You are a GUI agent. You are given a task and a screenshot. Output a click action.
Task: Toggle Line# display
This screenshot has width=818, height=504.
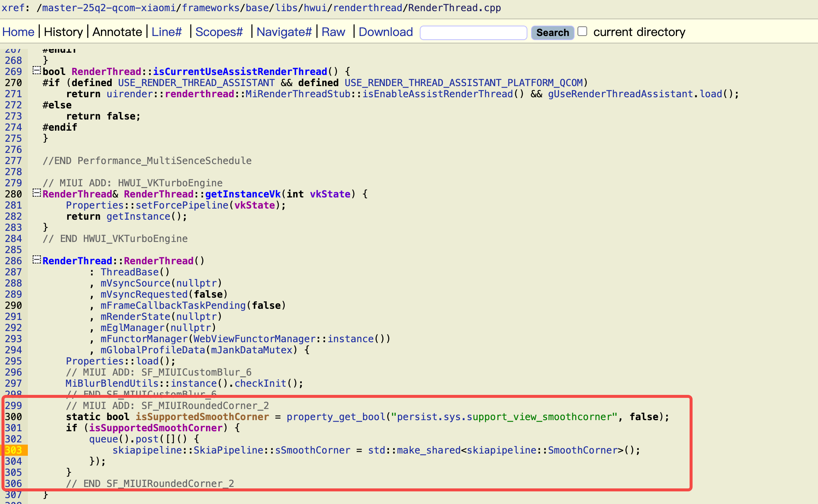coord(167,32)
